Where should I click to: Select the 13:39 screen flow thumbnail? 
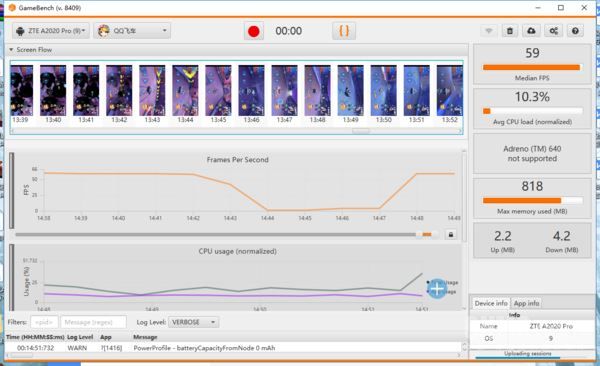click(x=21, y=90)
